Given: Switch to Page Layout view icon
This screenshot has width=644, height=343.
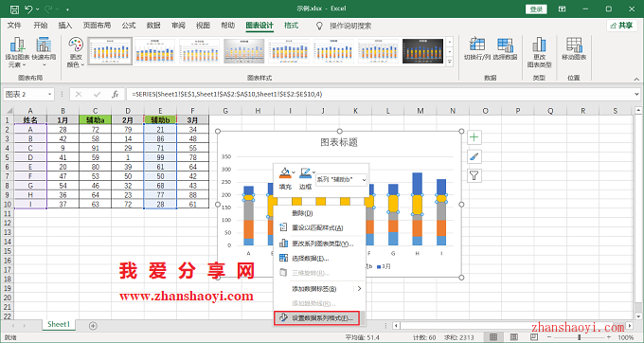Looking at the screenshot, I should [514, 337].
